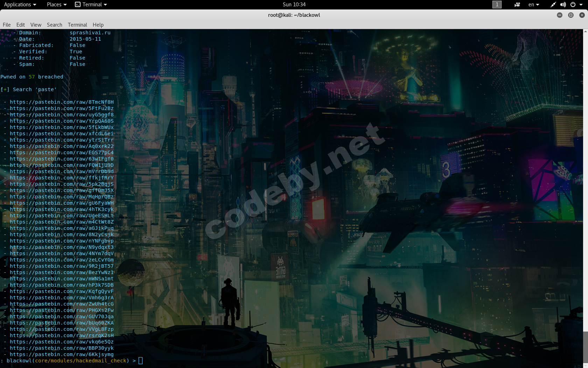The height and width of the screenshot is (368, 588).
Task: Click the pastebin link ending 6Kkjsymg
Action: [x=62, y=354]
